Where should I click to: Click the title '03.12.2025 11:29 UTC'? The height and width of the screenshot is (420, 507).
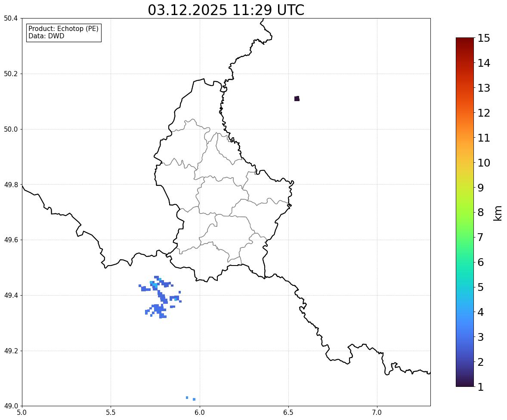226,10
